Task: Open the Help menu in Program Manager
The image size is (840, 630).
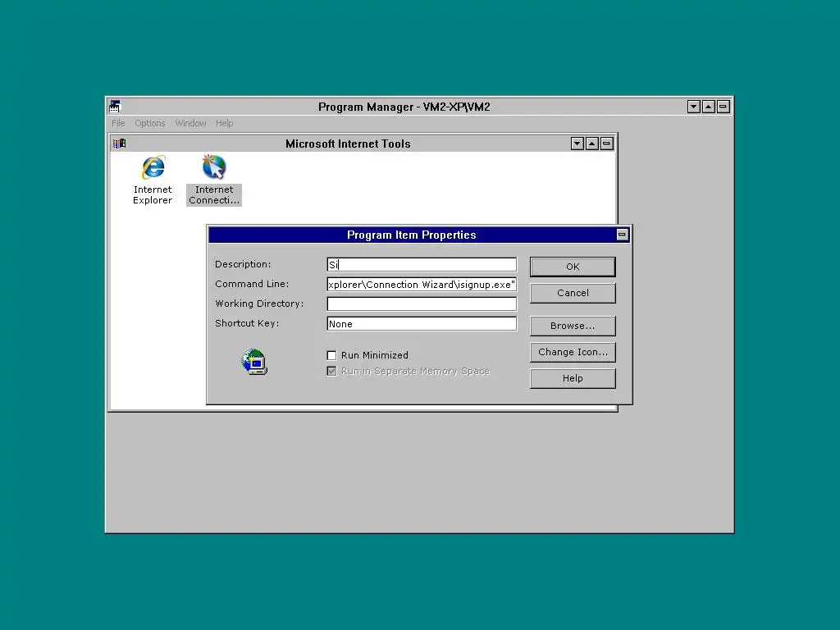Action: point(225,123)
